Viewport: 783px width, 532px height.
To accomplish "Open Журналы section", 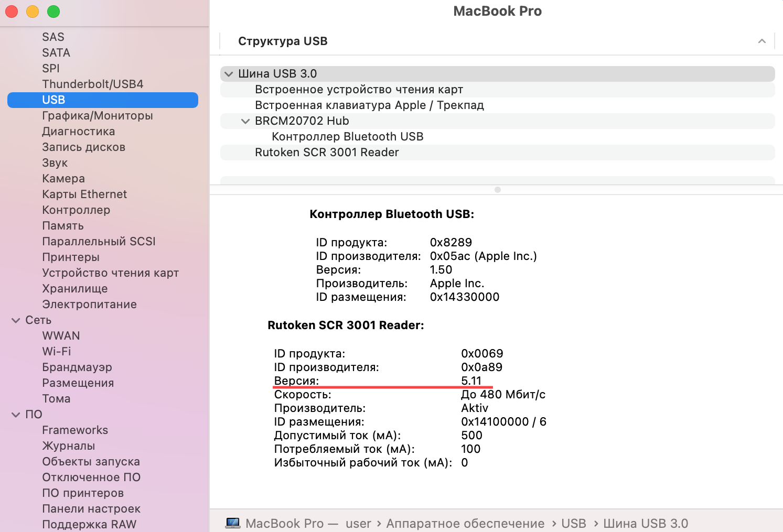I will point(69,446).
